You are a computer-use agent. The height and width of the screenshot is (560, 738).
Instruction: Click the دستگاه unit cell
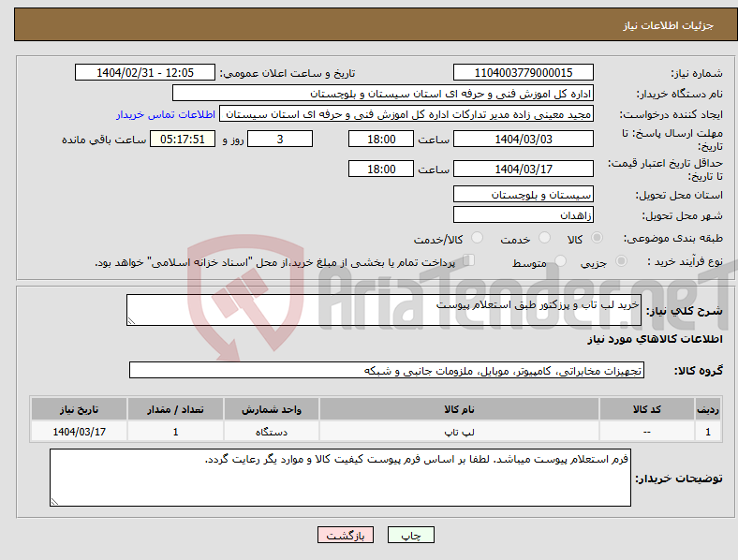pyautogui.click(x=271, y=431)
